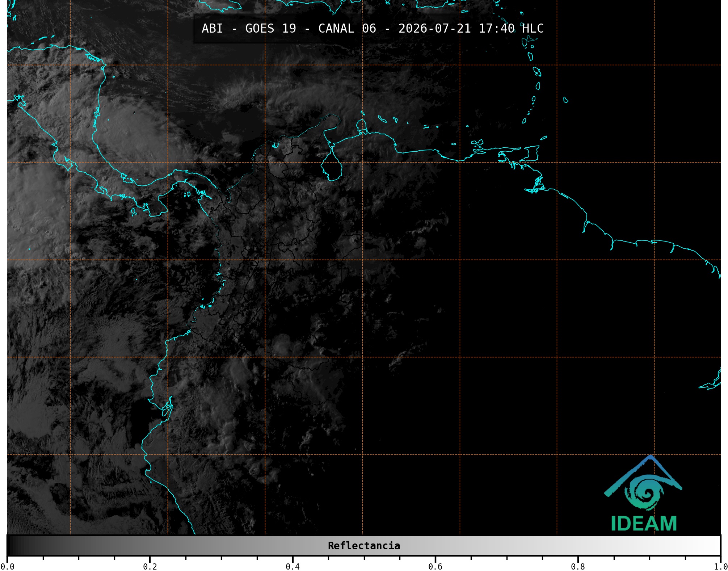The width and height of the screenshot is (728, 571).
Task: Click the colorbar tick value 0.4
Action: coord(293,566)
